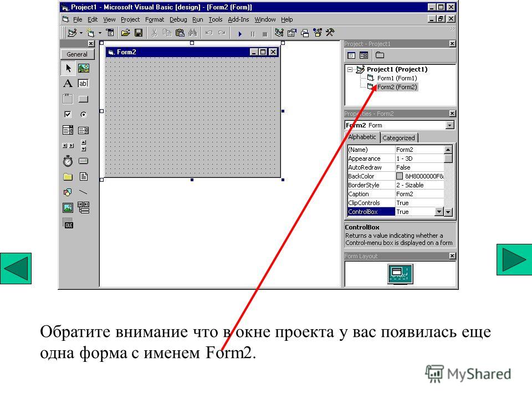The width and height of the screenshot is (532, 399).
Task: Open the Add-Ins menu
Action: 238,20
